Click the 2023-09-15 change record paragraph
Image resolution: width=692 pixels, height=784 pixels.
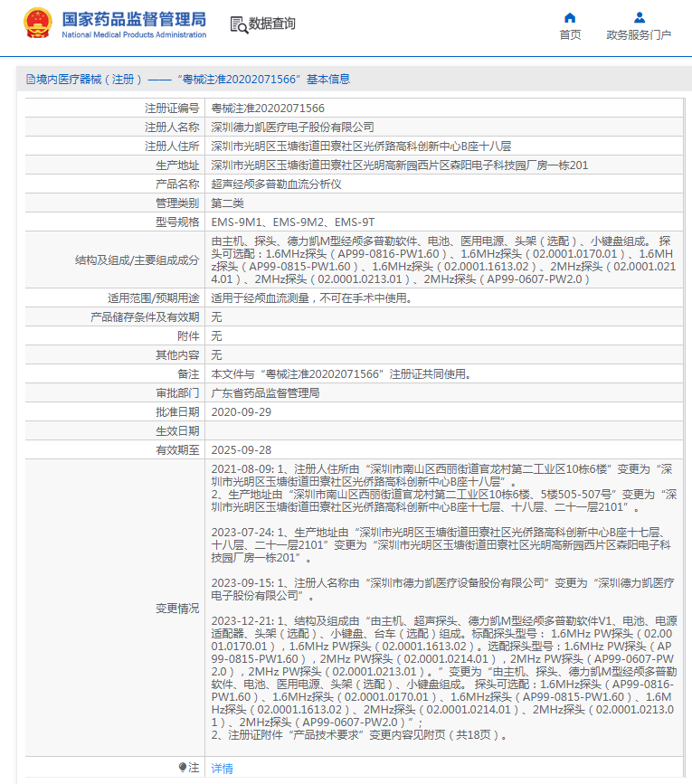coord(443,589)
